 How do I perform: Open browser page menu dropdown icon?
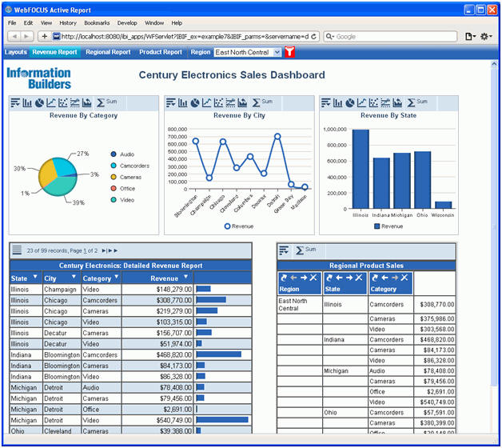point(470,37)
